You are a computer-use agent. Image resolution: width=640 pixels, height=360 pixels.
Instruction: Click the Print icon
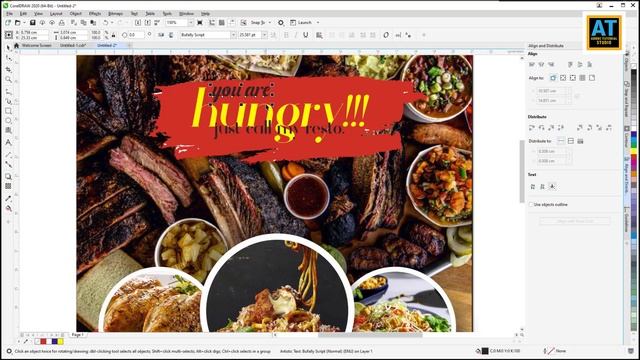pos(62,23)
